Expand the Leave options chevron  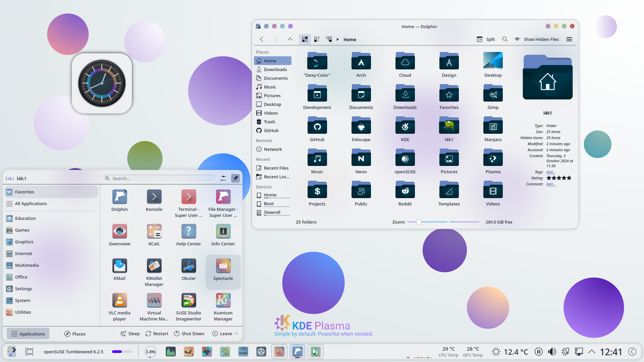(236, 334)
